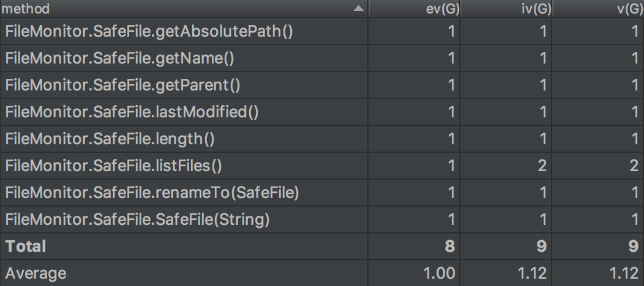Select the SafeFile.renameTo(SafeFile) method row
Image resolution: width=644 pixels, height=286 pixels.
coord(152,193)
